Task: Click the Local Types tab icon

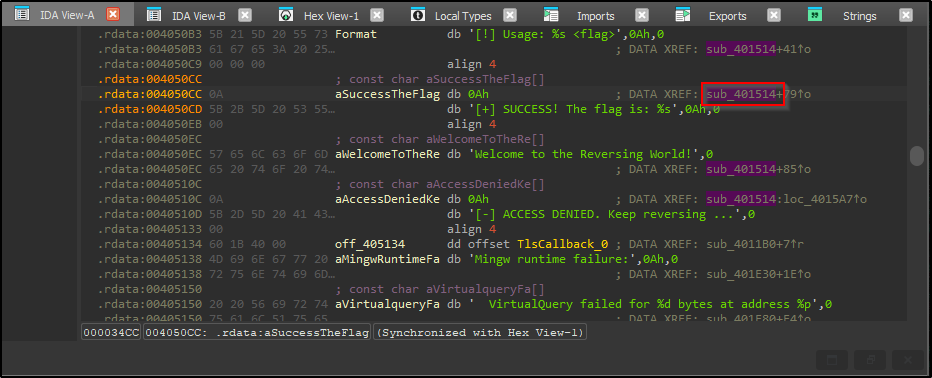Action: click(418, 15)
